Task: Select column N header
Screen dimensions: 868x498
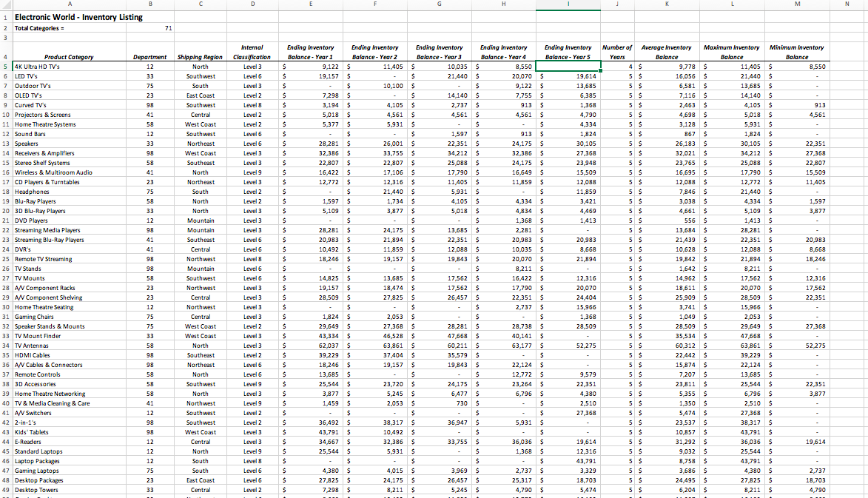Action: point(847,4)
